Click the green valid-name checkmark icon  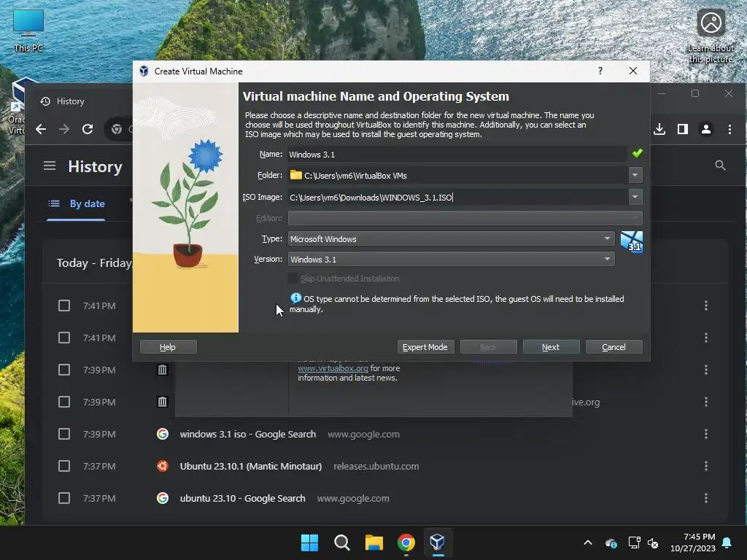[637, 153]
